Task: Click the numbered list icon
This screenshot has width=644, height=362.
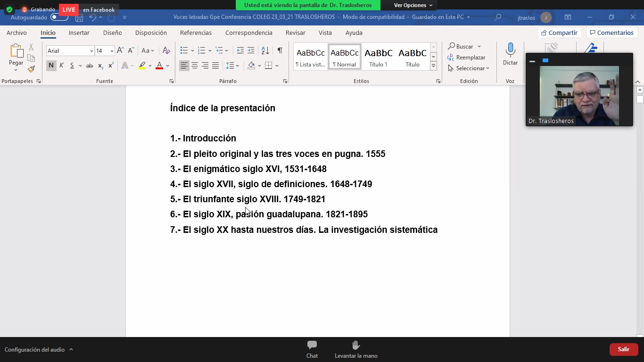Action: 202,50
